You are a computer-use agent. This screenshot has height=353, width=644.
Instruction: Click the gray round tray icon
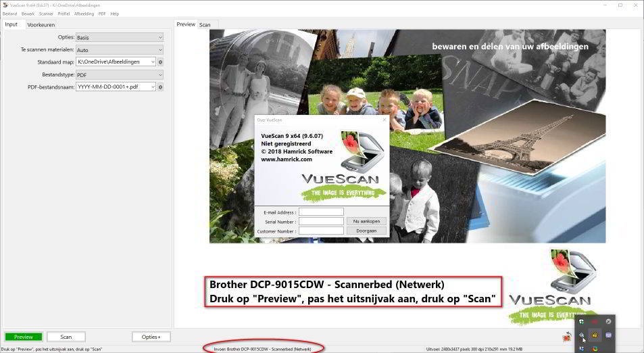click(x=609, y=321)
